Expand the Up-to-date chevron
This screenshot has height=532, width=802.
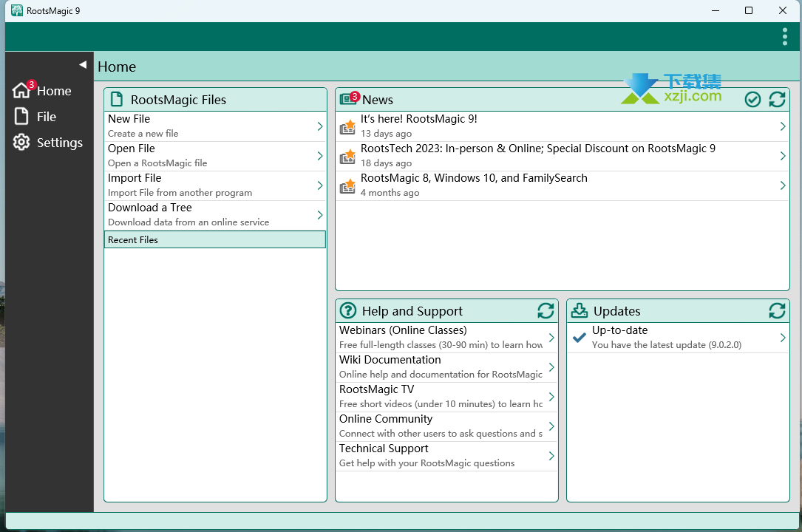tap(783, 338)
